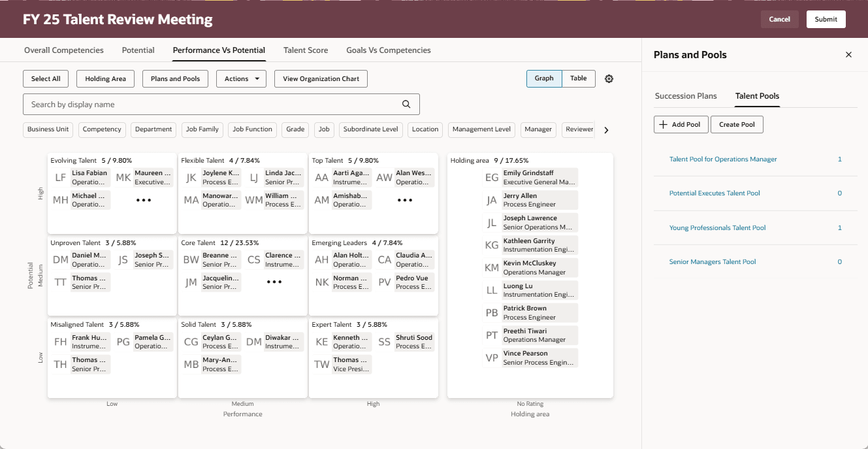
Task: Open the Overall Competencies tab
Action: [x=64, y=50]
